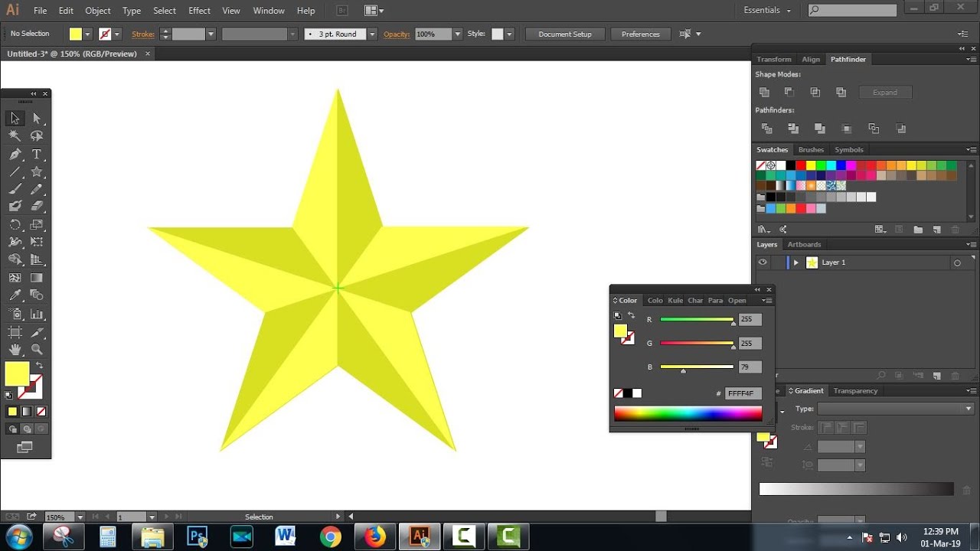
Task: Click the Document Setup button
Action: point(565,34)
